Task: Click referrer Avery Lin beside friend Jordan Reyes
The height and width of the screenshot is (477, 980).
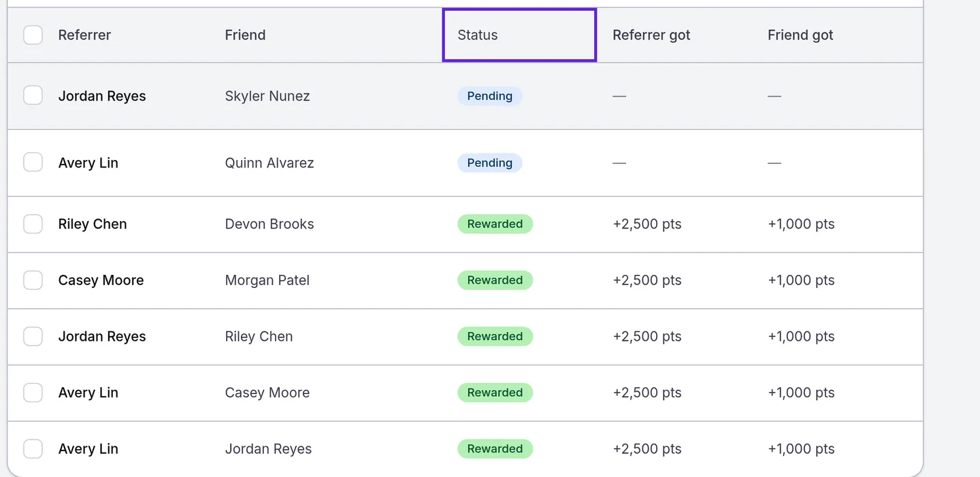Action: [88, 449]
